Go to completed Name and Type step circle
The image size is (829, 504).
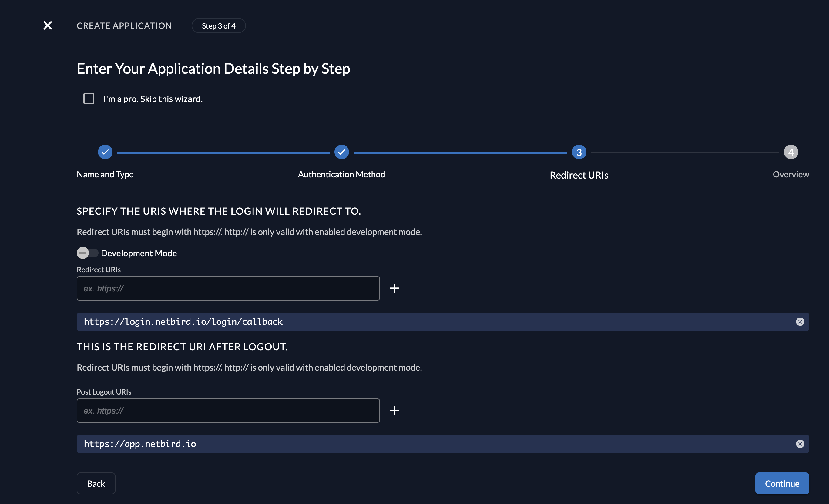(x=105, y=152)
